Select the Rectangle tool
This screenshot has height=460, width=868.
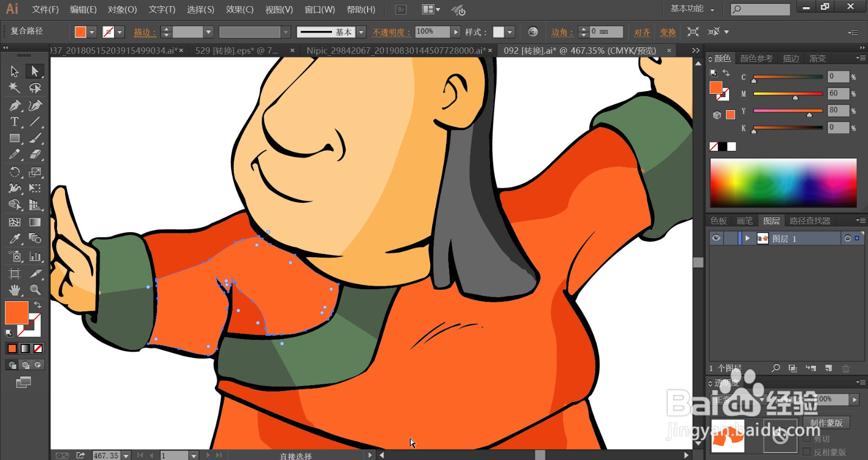pos(15,138)
